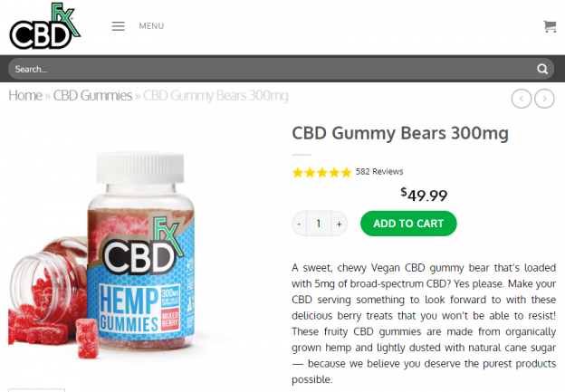This screenshot has width=565, height=392.
Task: Click the $49.99 price
Action: [424, 195]
